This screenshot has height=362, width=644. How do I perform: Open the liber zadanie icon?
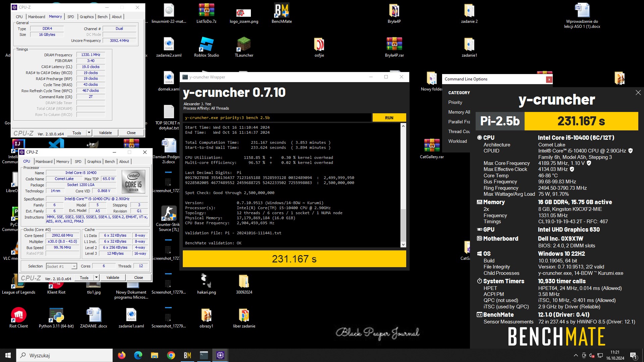(x=244, y=318)
